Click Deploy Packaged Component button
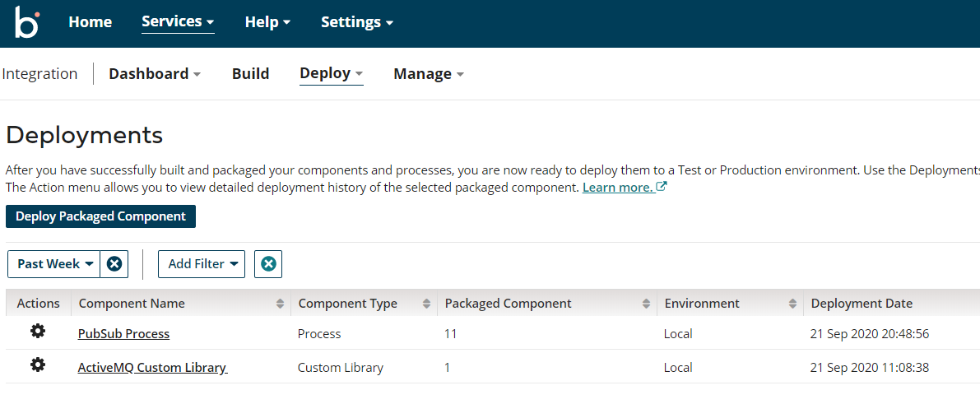The image size is (980, 418). click(x=100, y=216)
